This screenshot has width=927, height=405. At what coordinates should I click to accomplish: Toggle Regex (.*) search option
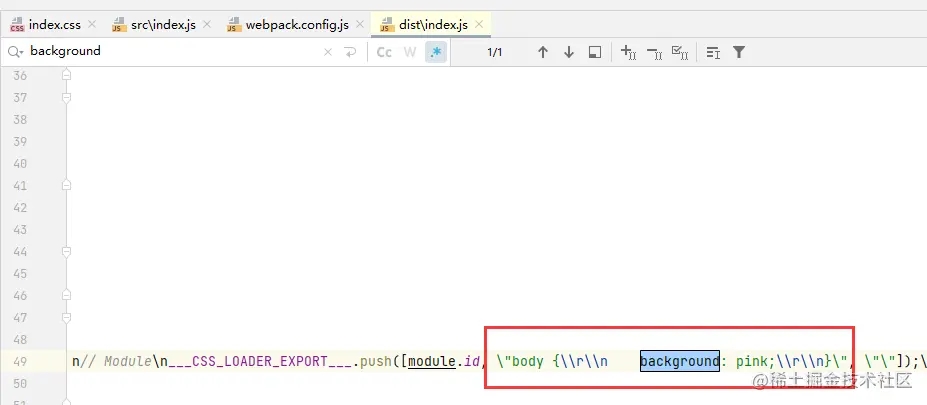point(436,52)
